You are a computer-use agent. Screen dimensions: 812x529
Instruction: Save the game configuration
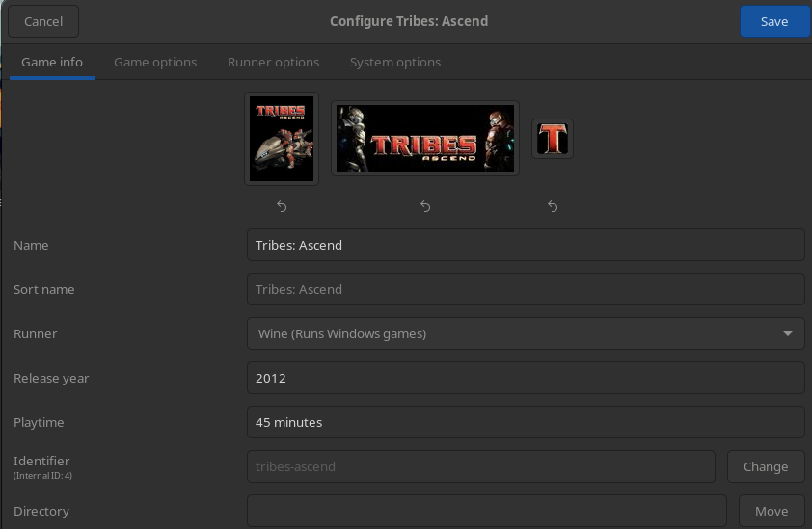click(x=774, y=21)
